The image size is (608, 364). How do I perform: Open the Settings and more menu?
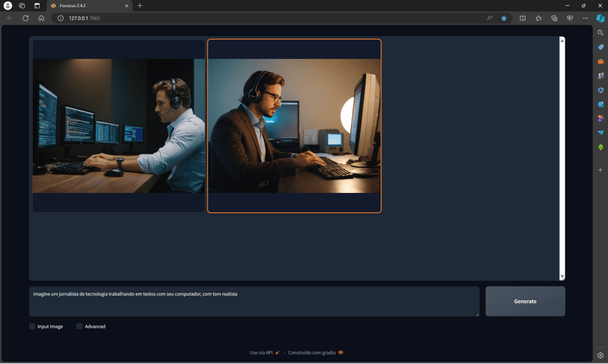click(x=585, y=18)
